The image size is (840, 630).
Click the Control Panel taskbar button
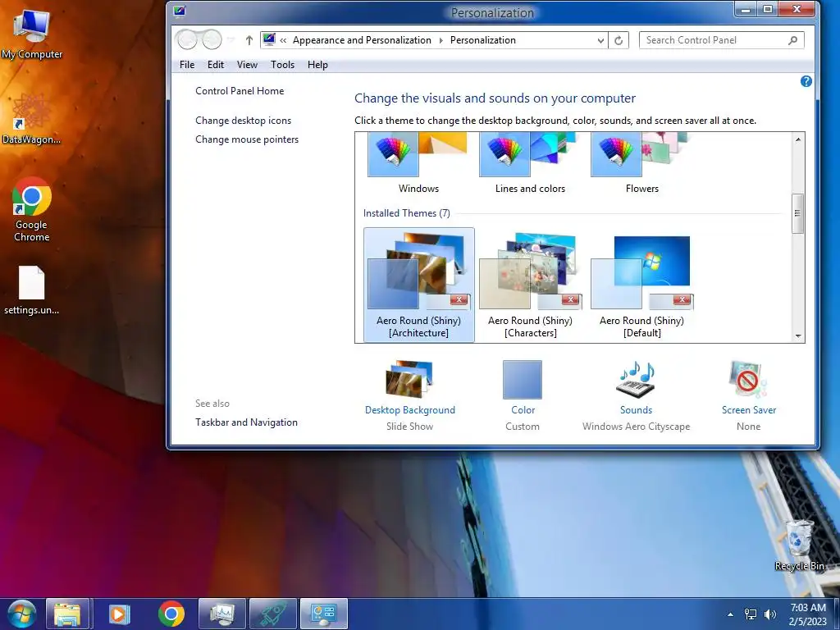click(323, 614)
